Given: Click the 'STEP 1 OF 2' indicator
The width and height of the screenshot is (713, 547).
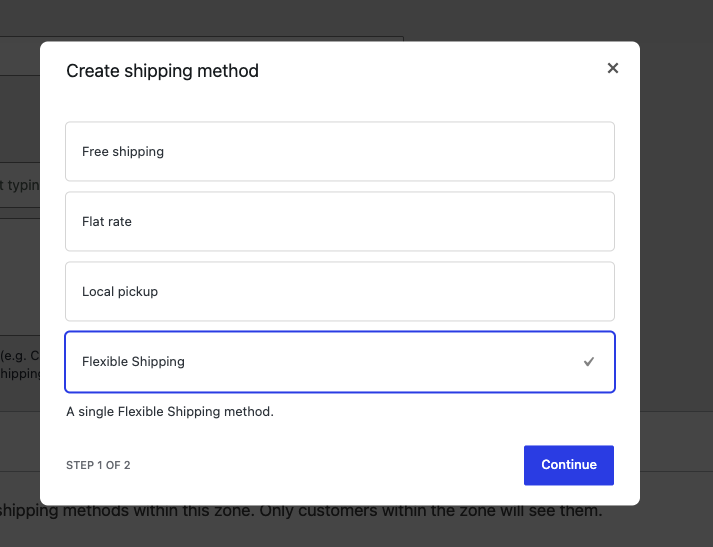Looking at the screenshot, I should pos(98,465).
